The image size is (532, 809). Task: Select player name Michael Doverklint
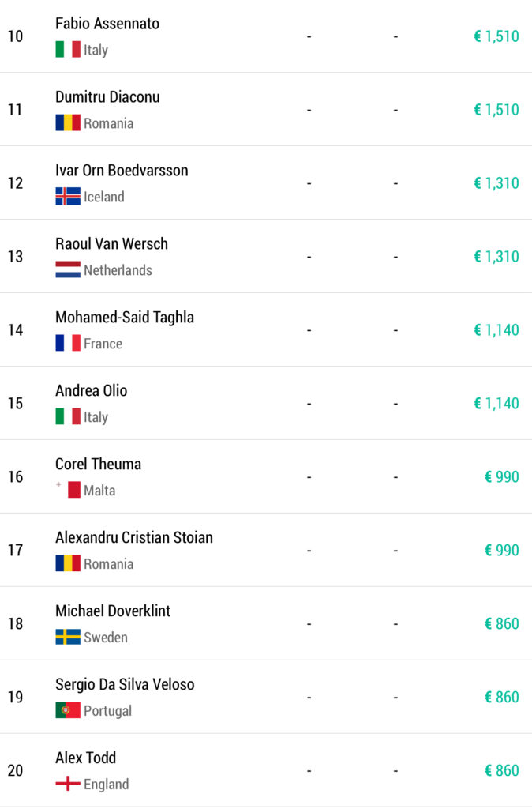click(113, 611)
